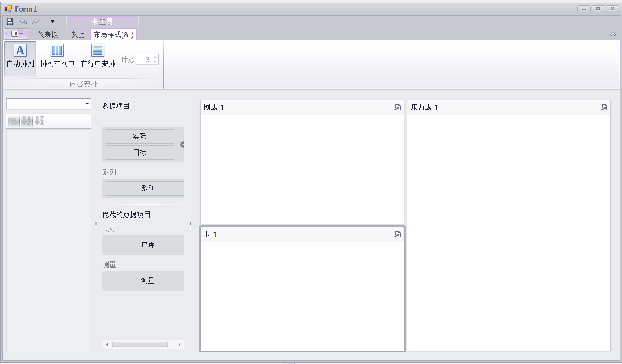Screen dimensions: 622x364
Task: Click the export icon on 压力表 1 panel
Action: [604, 107]
